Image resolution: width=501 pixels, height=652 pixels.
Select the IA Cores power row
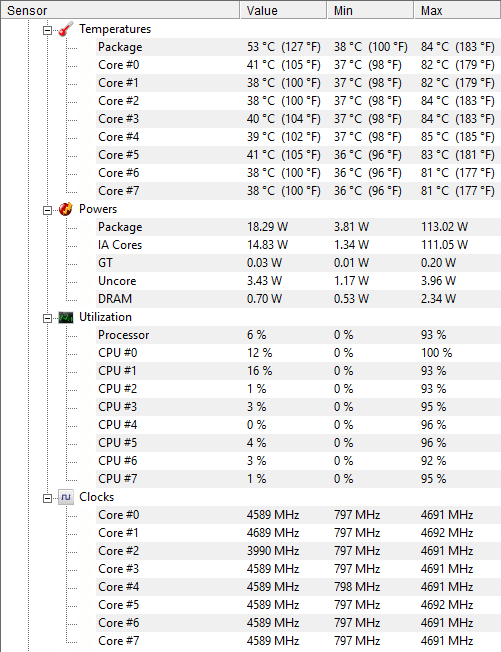[298, 245]
